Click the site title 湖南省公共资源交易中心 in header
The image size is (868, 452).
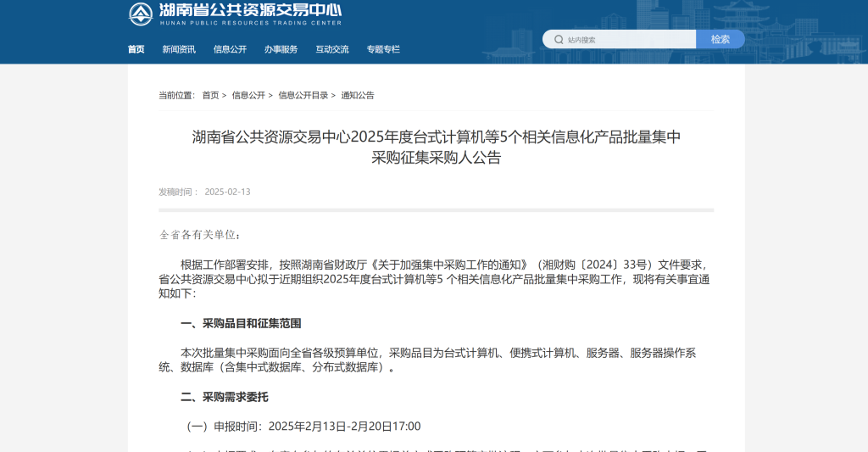tap(250, 10)
